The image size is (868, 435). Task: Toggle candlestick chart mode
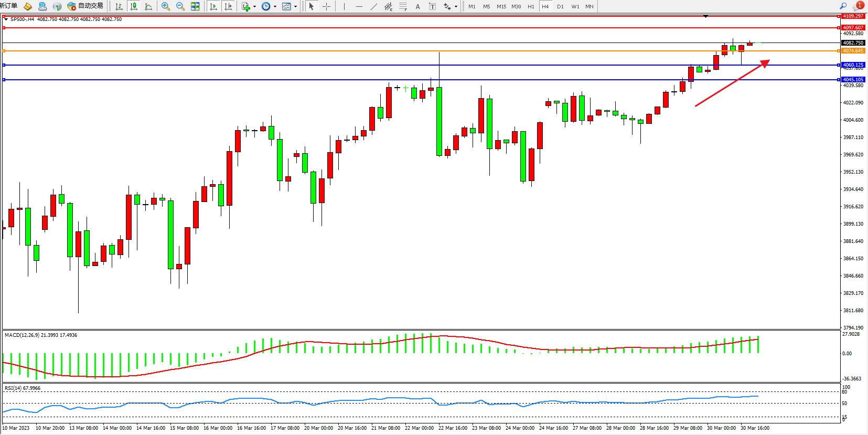tap(134, 6)
